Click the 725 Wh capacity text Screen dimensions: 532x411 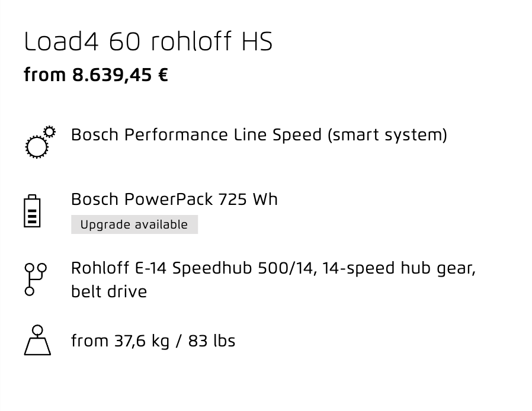tap(248, 199)
